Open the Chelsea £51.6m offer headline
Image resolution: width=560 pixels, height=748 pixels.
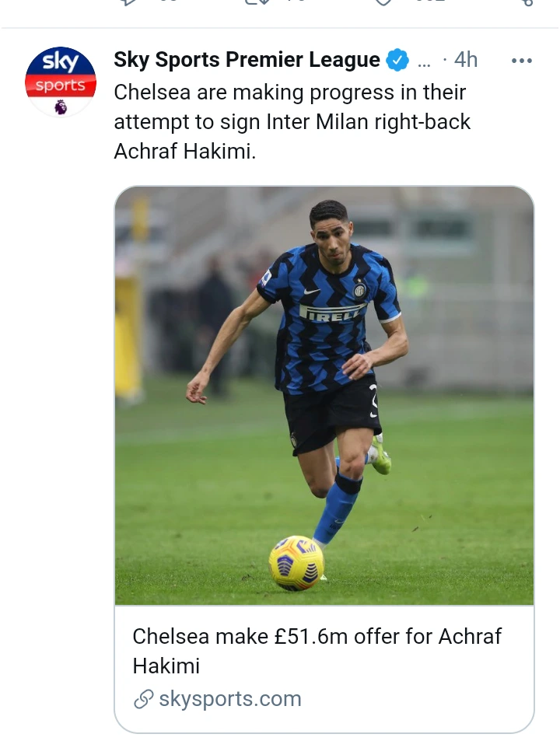(317, 651)
